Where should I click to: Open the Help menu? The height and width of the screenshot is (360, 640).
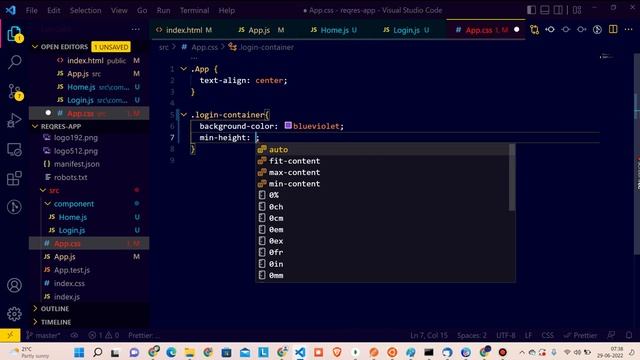coord(227,10)
